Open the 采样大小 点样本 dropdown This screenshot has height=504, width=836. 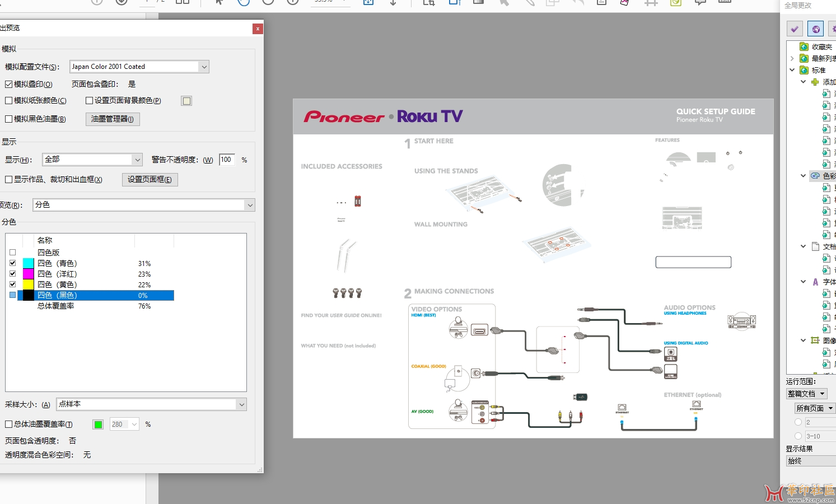tap(241, 404)
